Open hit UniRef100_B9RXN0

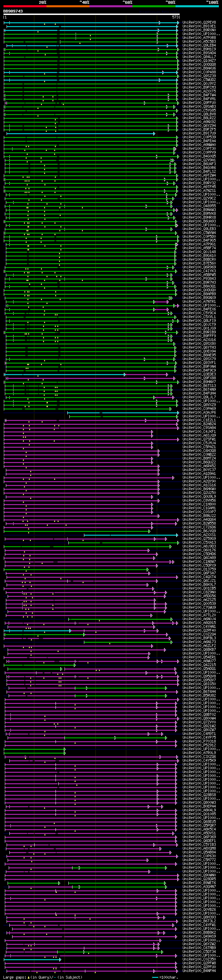(199, 30)
